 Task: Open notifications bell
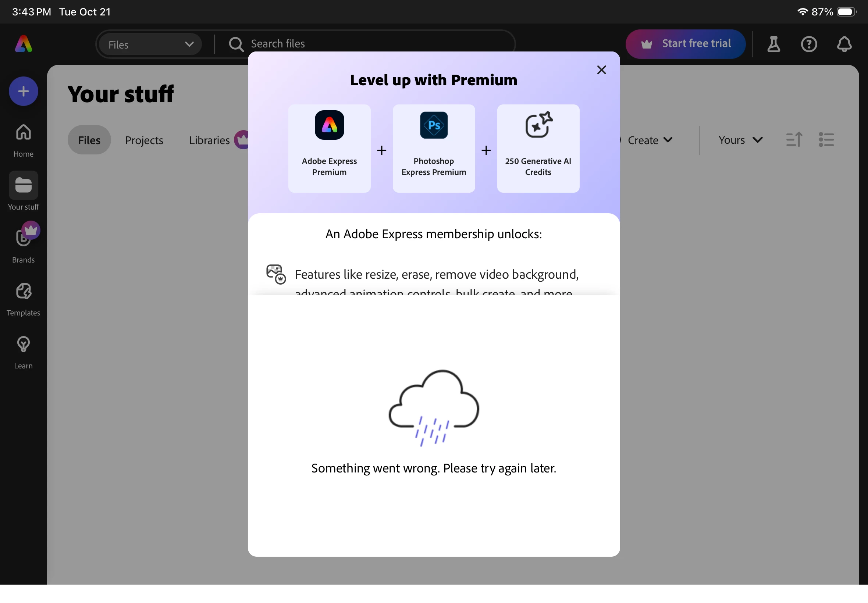844,44
